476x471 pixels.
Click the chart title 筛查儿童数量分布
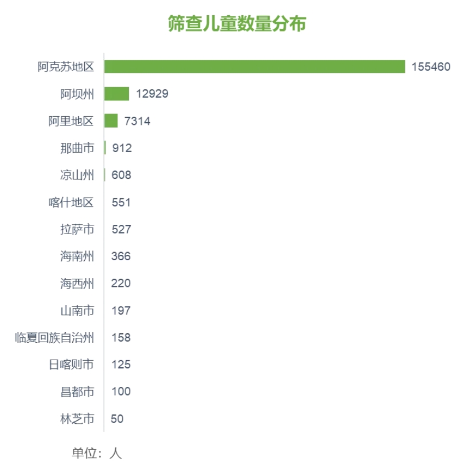point(237,25)
